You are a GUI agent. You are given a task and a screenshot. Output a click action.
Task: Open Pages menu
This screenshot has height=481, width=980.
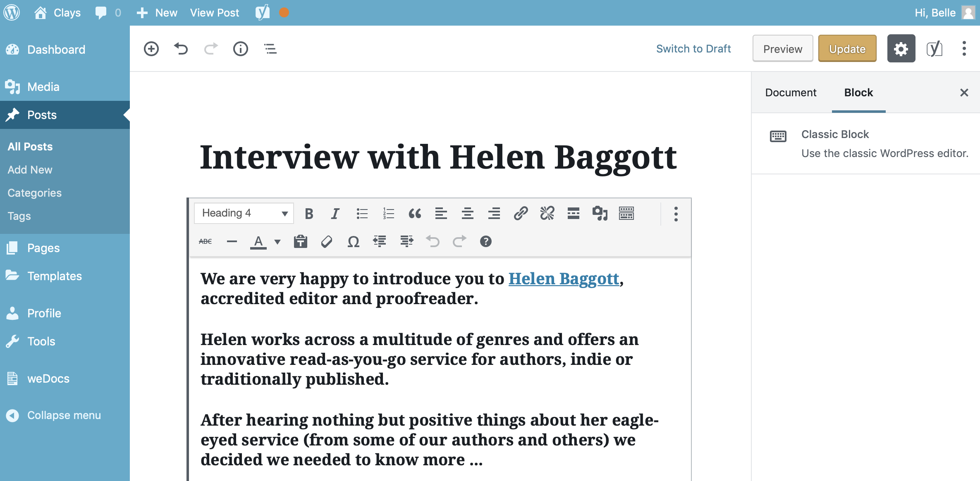[65, 248]
